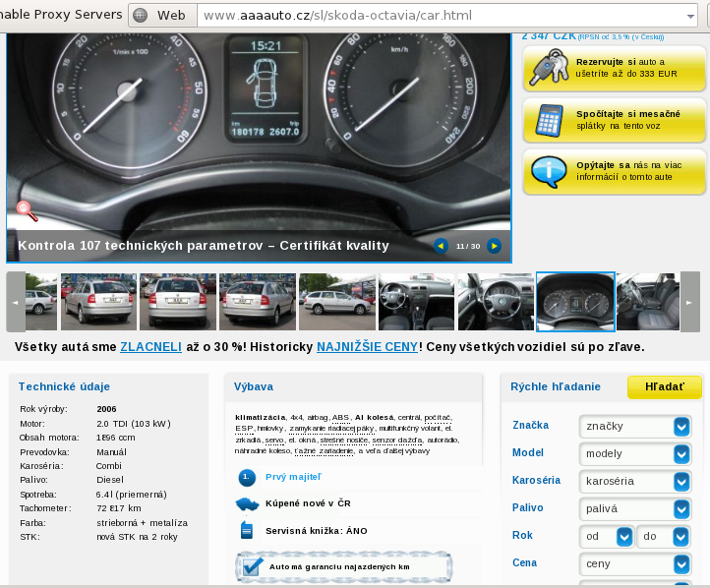Follow the ZLACNELI link
This screenshot has width=710, height=588.
point(150,347)
